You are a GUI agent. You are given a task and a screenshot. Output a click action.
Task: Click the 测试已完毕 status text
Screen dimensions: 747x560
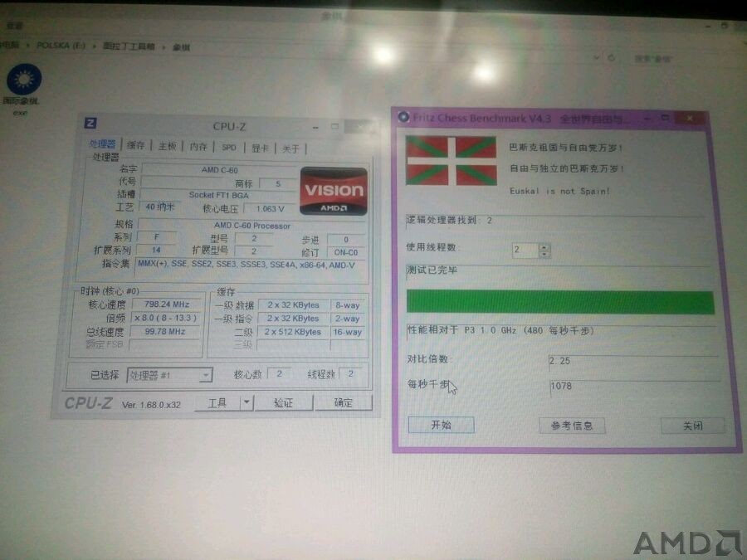pyautogui.click(x=432, y=270)
